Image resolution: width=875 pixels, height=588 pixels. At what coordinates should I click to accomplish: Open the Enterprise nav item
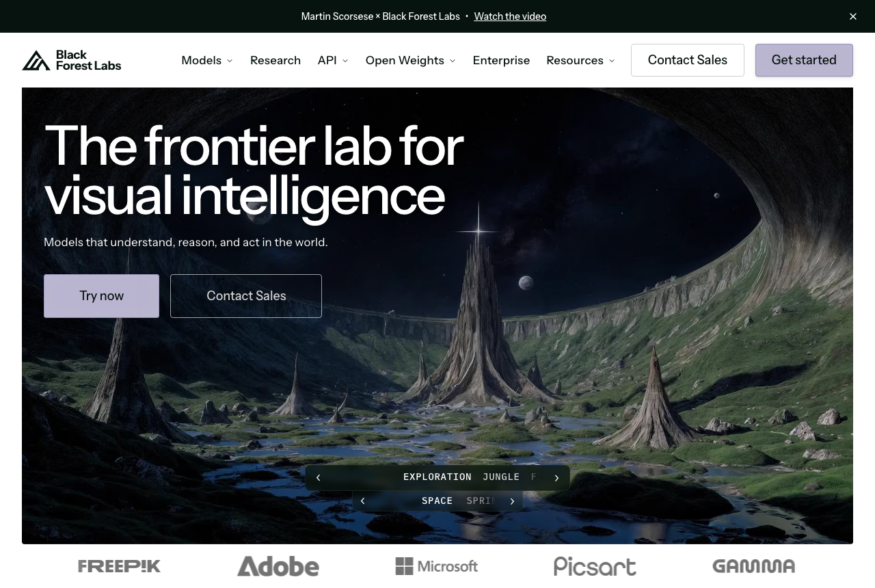[x=501, y=60]
